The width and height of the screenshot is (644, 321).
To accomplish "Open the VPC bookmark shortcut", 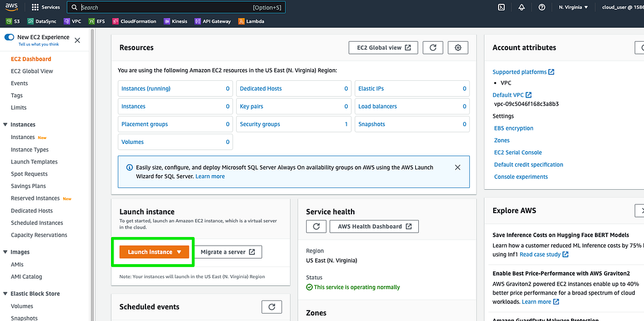I will pos(73,21).
